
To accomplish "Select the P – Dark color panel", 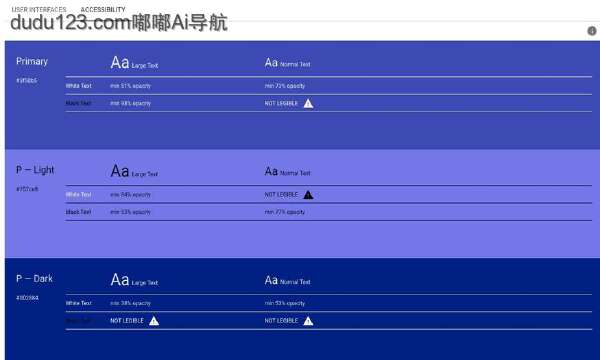I will pos(302,309).
